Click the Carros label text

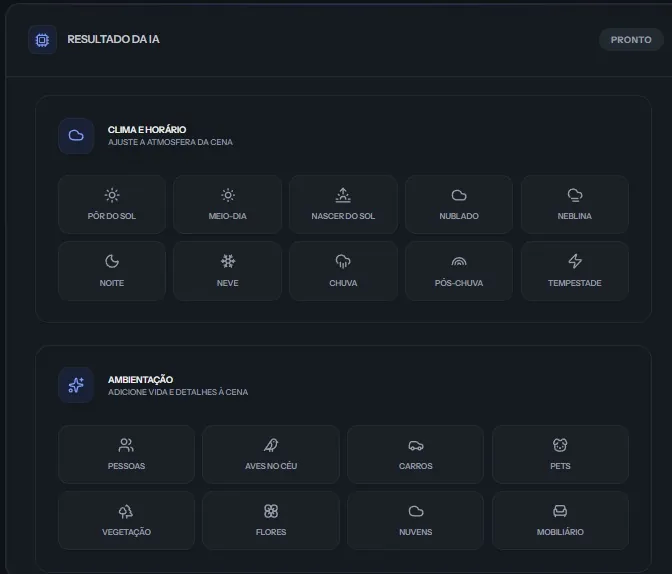416,466
